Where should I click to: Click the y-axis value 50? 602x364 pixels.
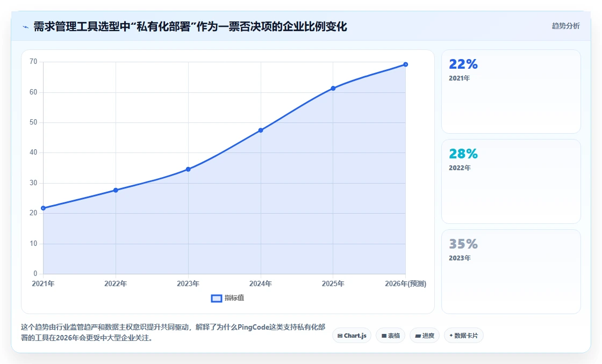(x=33, y=122)
